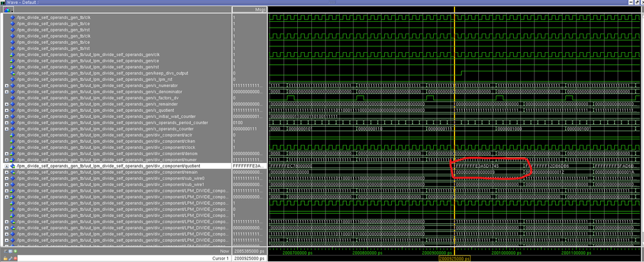This screenshot has height=262, width=644.
Task: Expand the s_numerator signal bus
Action: [6, 86]
